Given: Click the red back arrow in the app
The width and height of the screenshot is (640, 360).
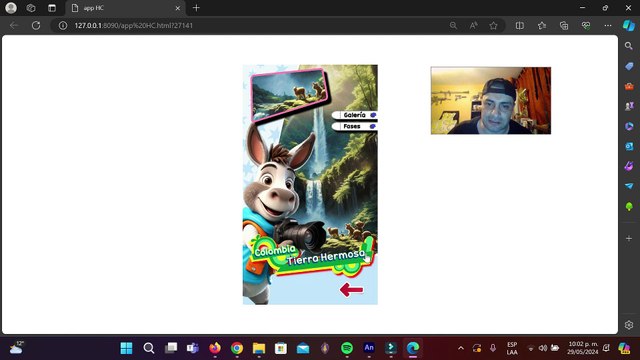Looking at the screenshot, I should coord(351,290).
